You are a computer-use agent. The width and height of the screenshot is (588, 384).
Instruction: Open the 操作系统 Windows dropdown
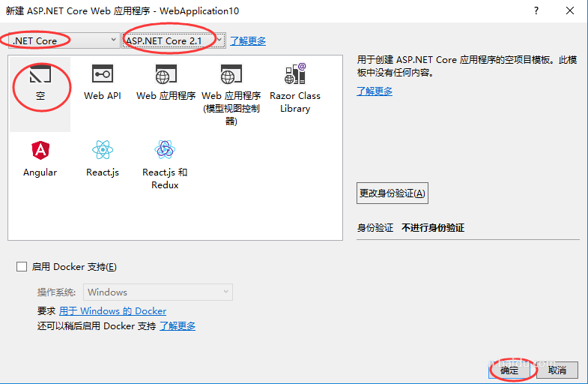click(158, 292)
